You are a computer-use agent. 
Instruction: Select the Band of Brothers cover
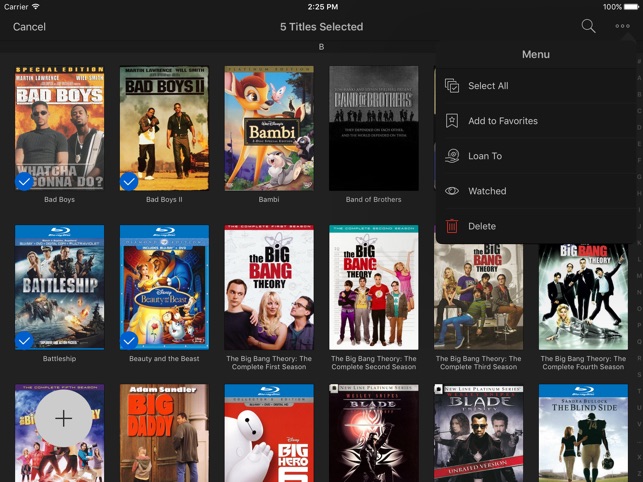[x=374, y=128]
